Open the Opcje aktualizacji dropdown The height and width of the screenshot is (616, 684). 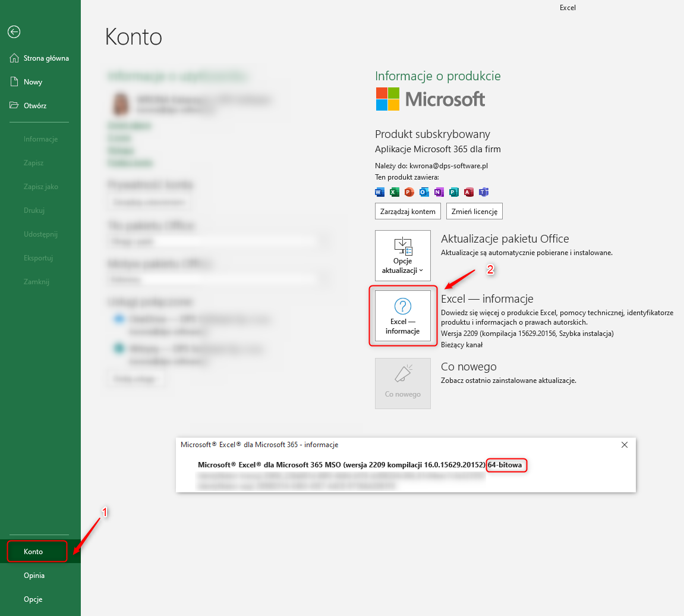(402, 256)
